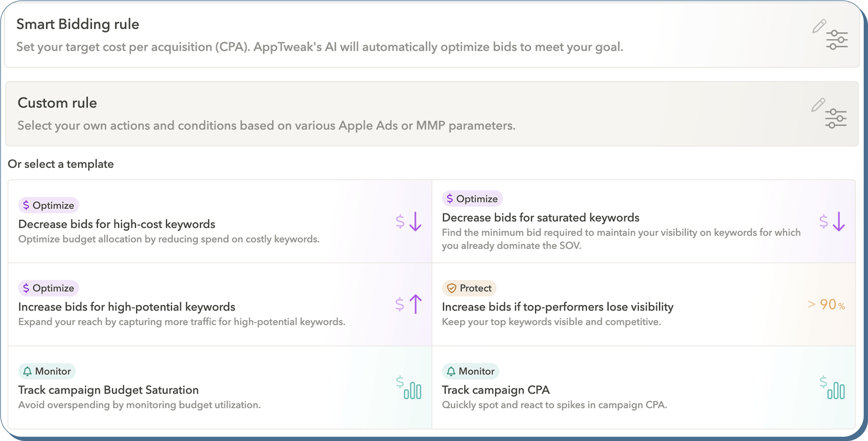
Task: Click the bar chart icon for Budget Saturation
Action: pyautogui.click(x=409, y=388)
